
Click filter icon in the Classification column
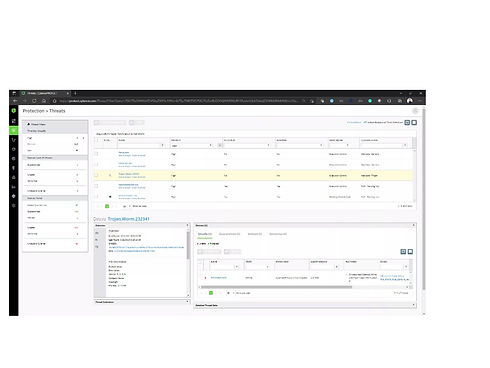point(405,145)
